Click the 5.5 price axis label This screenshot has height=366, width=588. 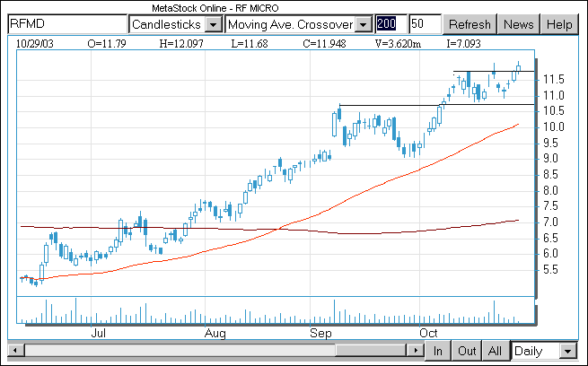pos(549,269)
